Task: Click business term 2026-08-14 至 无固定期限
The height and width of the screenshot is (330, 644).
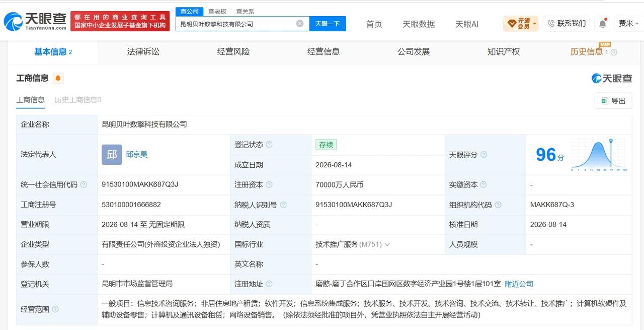Action: click(x=143, y=225)
